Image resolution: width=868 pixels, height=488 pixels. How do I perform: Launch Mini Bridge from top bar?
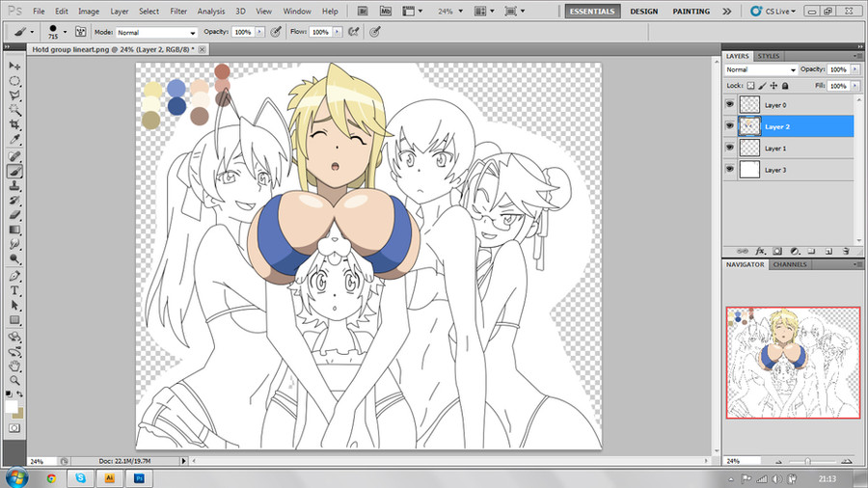(x=386, y=11)
